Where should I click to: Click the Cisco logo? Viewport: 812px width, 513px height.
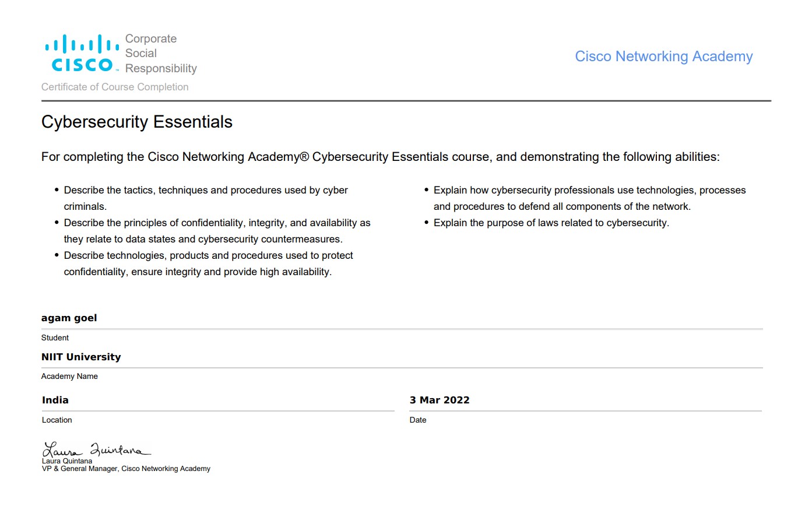tap(82, 53)
